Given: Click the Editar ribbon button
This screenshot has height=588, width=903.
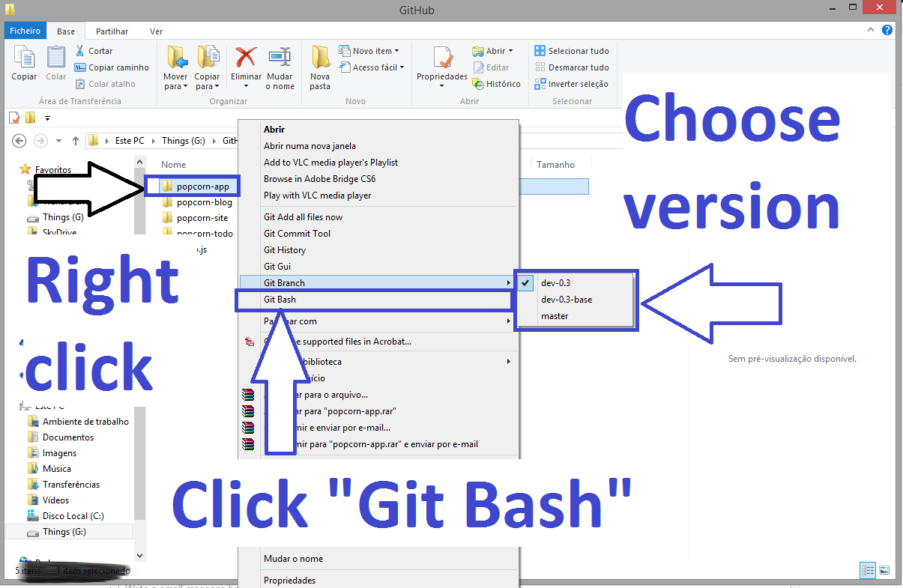Looking at the screenshot, I should (491, 67).
